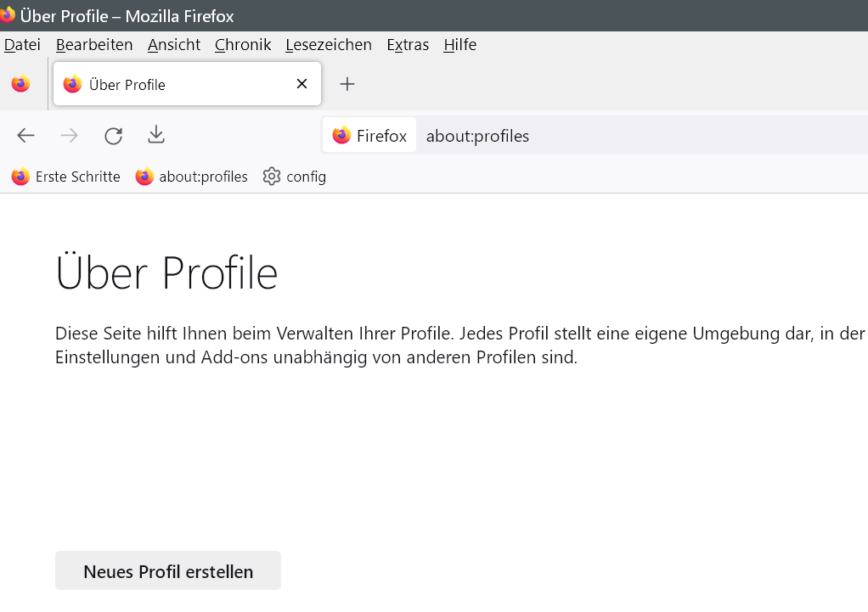Close the Über Profile tab
868x612 pixels.
(302, 84)
